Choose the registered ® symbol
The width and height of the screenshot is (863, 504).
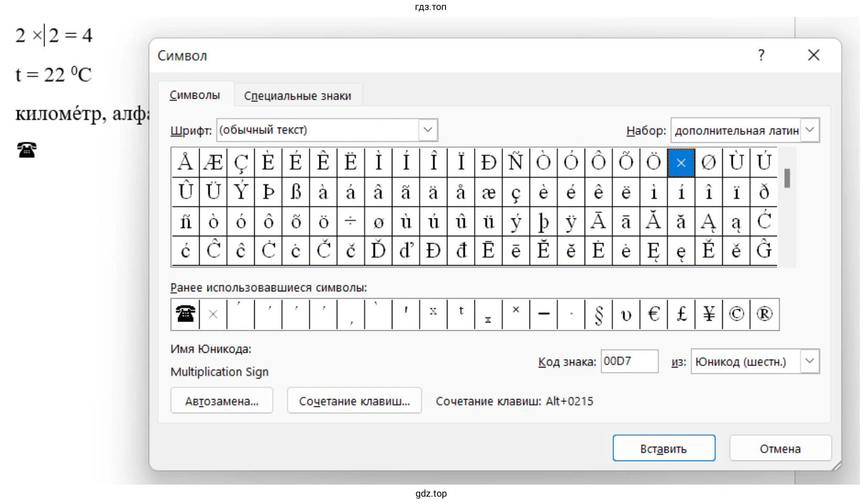764,314
